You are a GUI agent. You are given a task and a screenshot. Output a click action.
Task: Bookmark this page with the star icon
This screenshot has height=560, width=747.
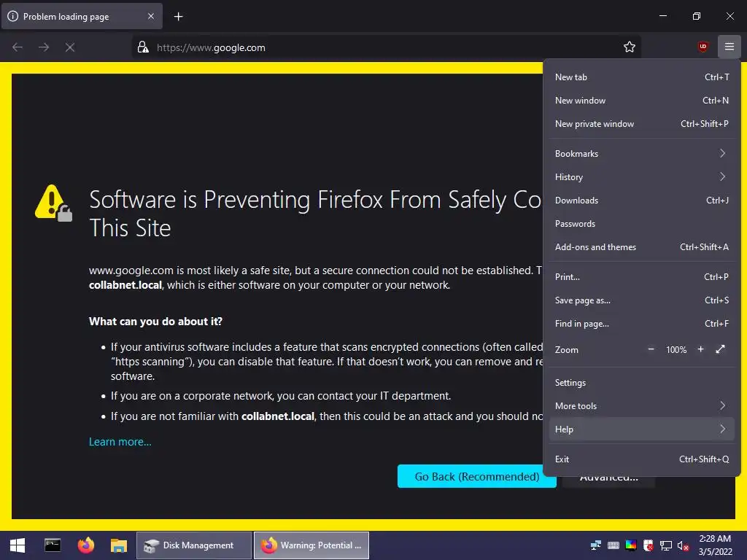point(630,47)
